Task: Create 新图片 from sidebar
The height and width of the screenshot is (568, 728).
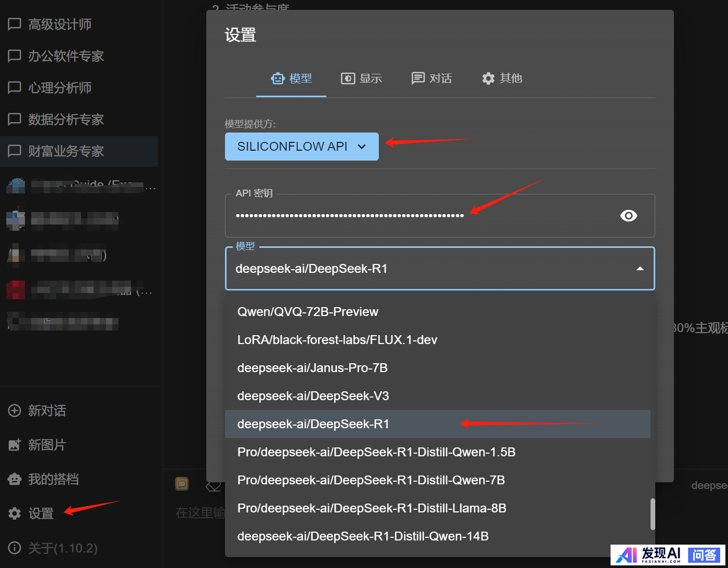Action: [x=79, y=445]
